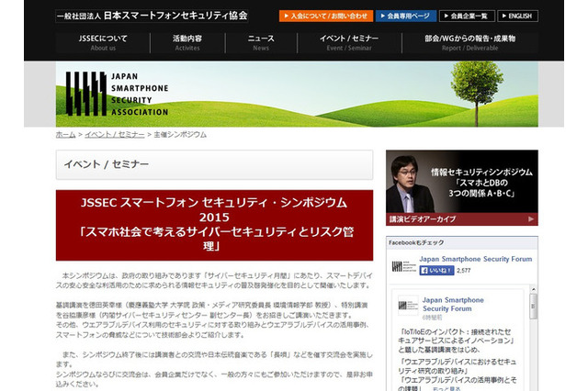Click the 主催シンポジウム breadcrumb text

pos(180,134)
